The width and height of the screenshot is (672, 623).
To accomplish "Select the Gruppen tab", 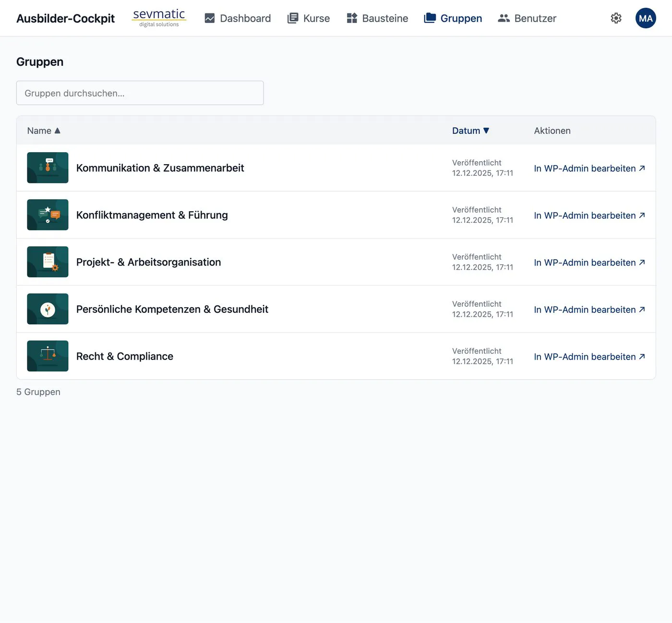I will (x=453, y=18).
